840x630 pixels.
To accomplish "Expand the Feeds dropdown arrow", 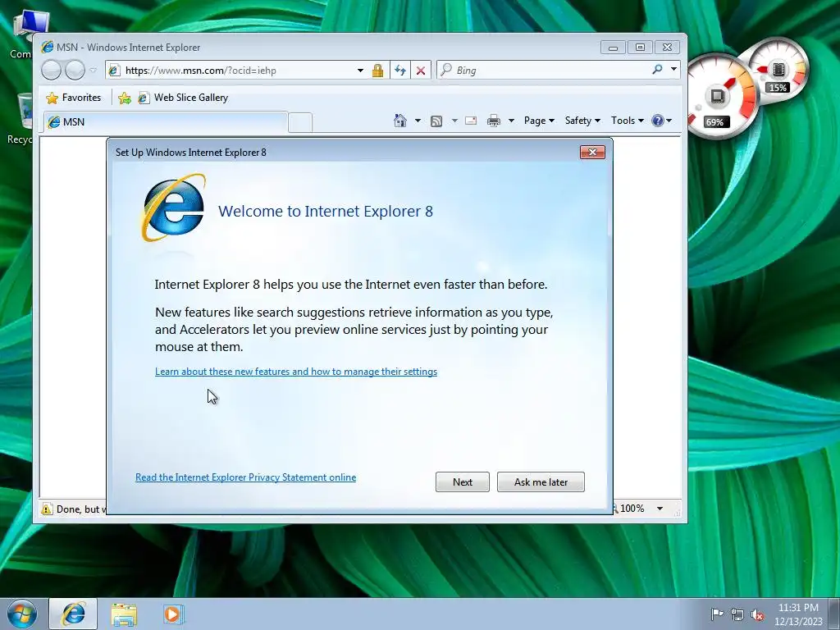I will pyautogui.click(x=454, y=121).
